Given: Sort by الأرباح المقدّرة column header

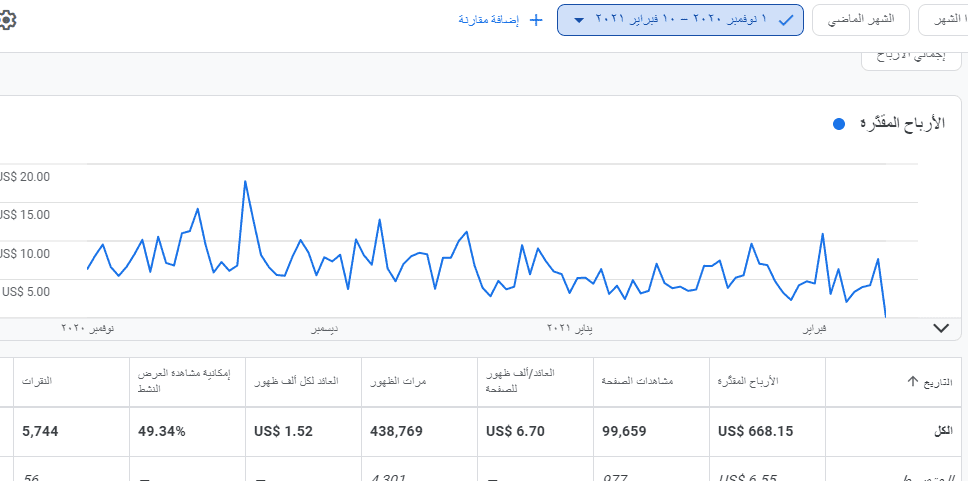Looking at the screenshot, I should pyautogui.click(x=748, y=382).
